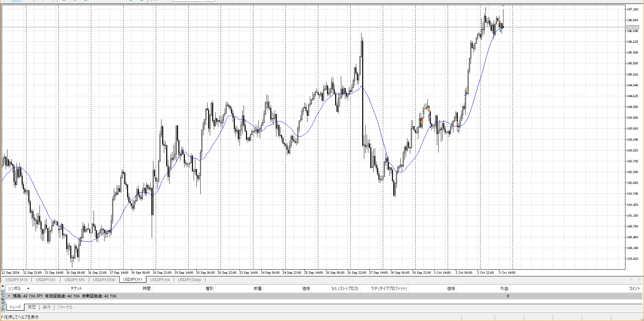
Task: Open the ジャーナル journal tab
Action: (x=65, y=307)
